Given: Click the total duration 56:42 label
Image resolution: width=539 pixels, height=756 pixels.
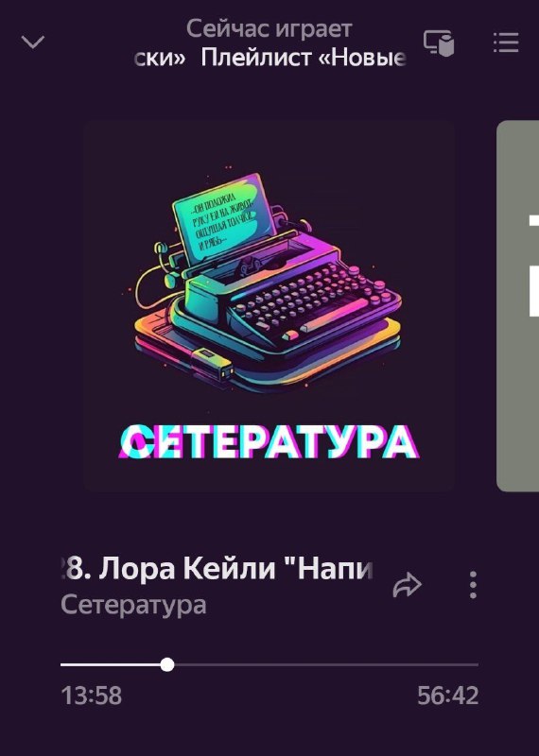Looking at the screenshot, I should click(448, 696).
